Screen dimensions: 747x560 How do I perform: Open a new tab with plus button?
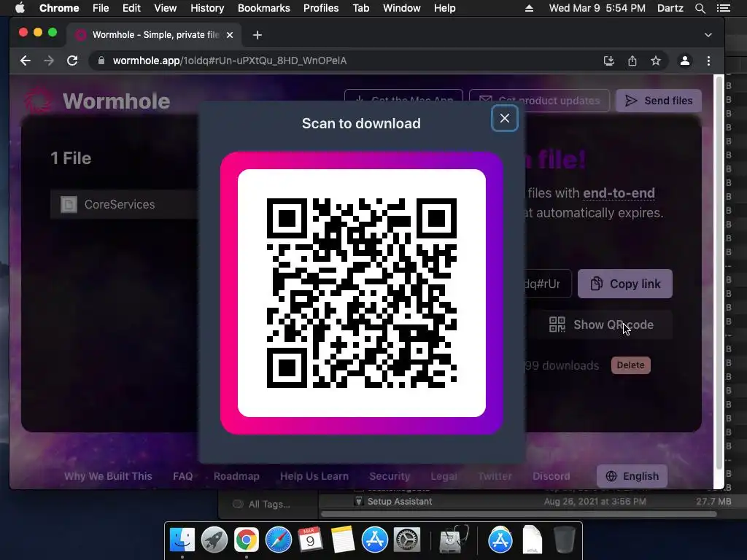(258, 35)
